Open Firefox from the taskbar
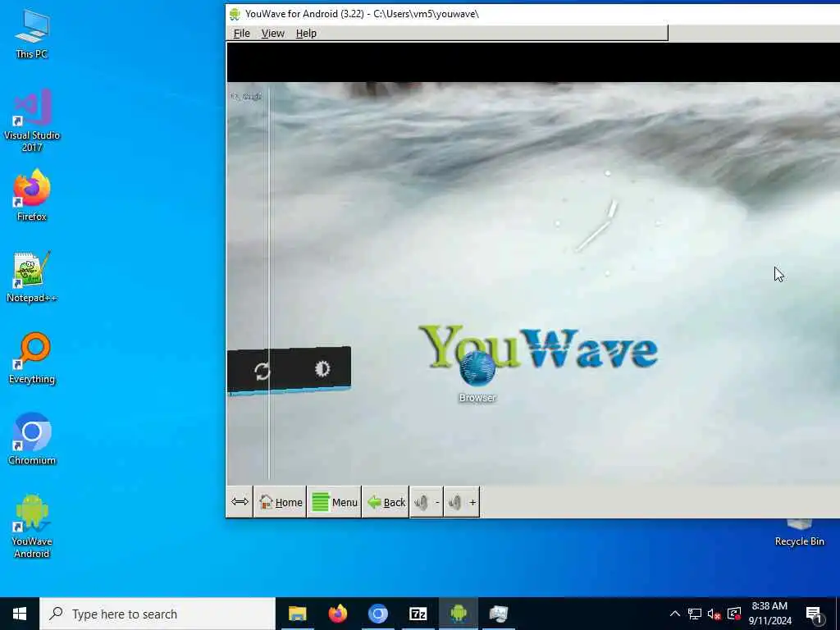Image resolution: width=840 pixels, height=630 pixels. tap(337, 614)
